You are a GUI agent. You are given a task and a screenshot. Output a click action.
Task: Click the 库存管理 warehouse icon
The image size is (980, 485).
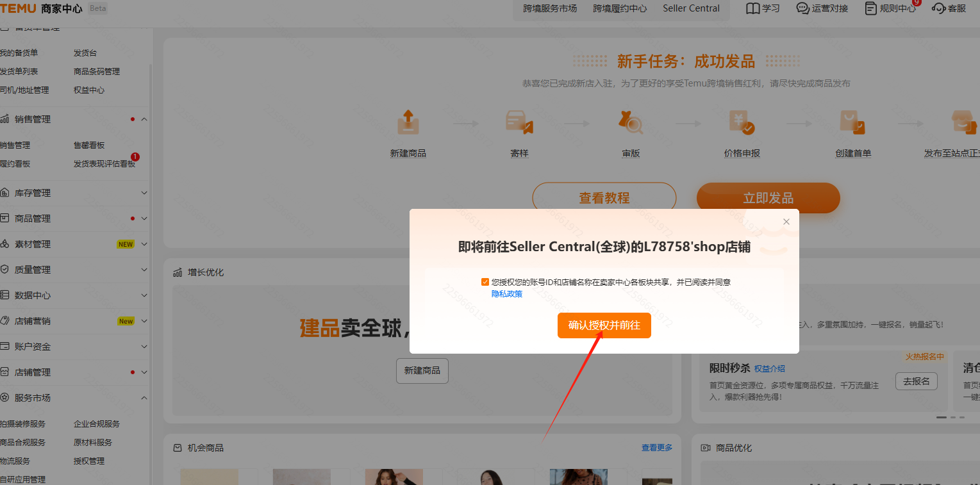coord(4,193)
